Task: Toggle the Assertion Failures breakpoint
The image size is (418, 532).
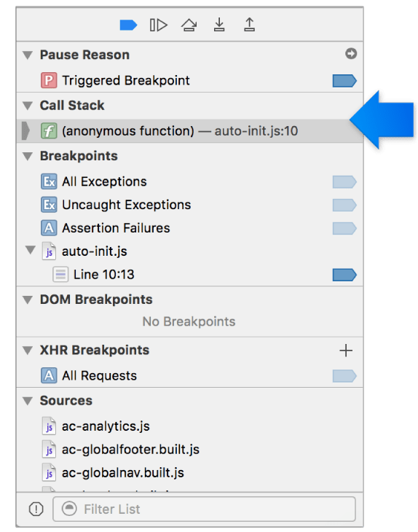Action: [344, 228]
